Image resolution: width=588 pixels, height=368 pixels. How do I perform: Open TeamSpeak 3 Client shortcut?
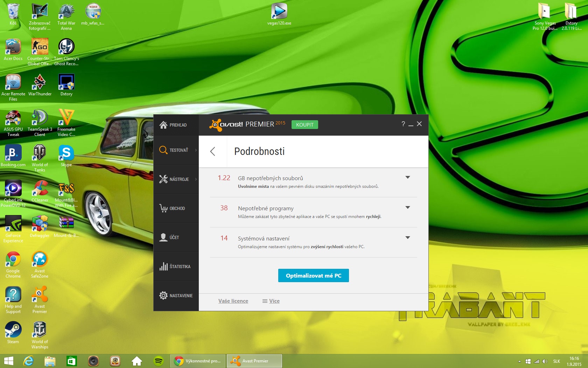(40, 123)
